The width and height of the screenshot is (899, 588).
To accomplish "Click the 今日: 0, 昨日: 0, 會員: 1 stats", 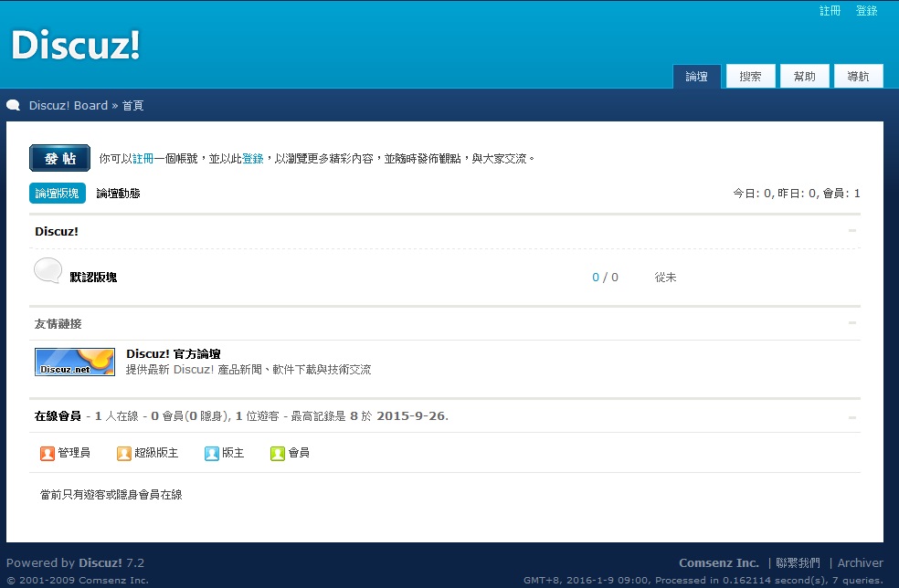I will tap(797, 194).
